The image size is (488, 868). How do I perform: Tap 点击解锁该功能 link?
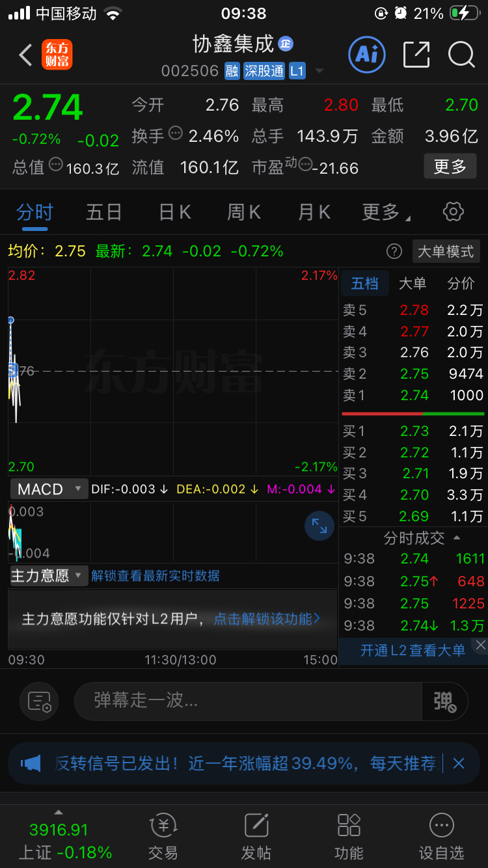point(267,619)
